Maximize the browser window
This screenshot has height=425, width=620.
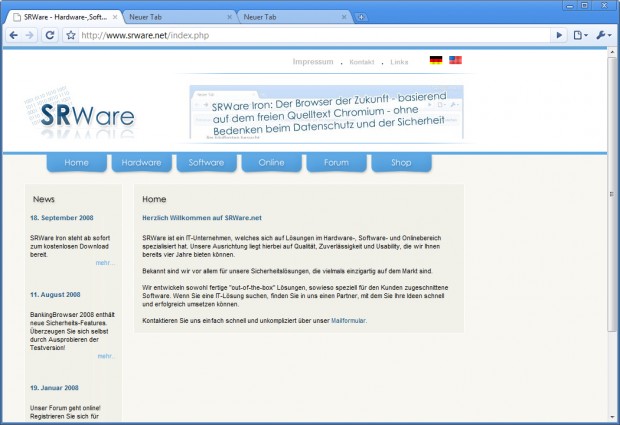(584, 6)
